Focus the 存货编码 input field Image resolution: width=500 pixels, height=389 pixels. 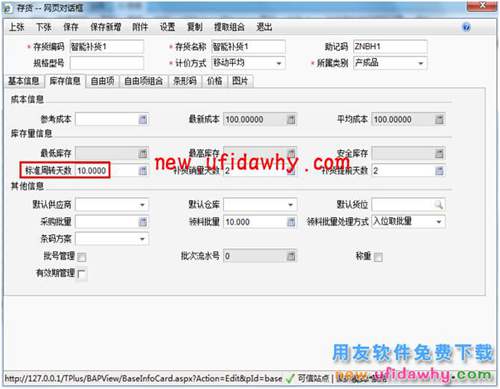click(107, 47)
